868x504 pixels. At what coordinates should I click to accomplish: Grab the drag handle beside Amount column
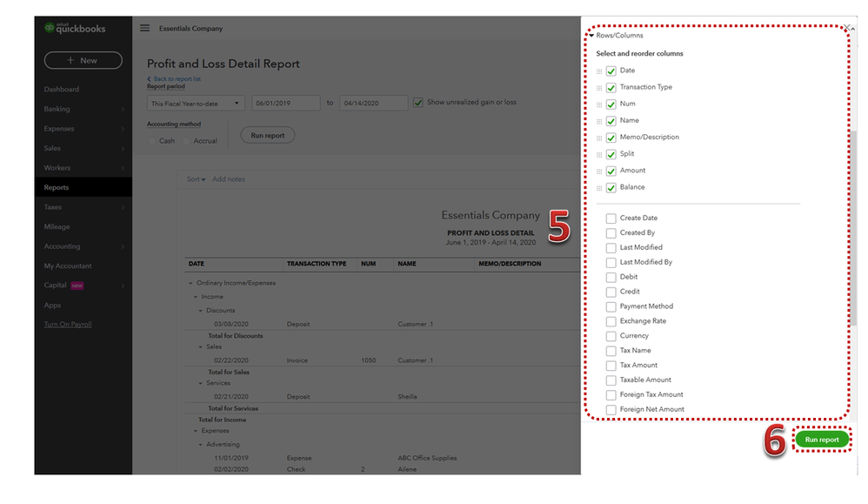pos(599,171)
